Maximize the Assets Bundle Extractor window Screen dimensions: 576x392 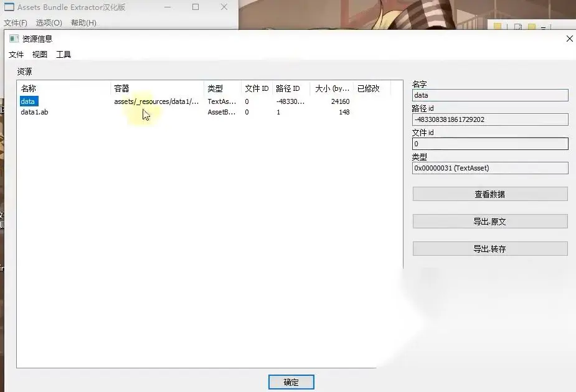(196, 7)
